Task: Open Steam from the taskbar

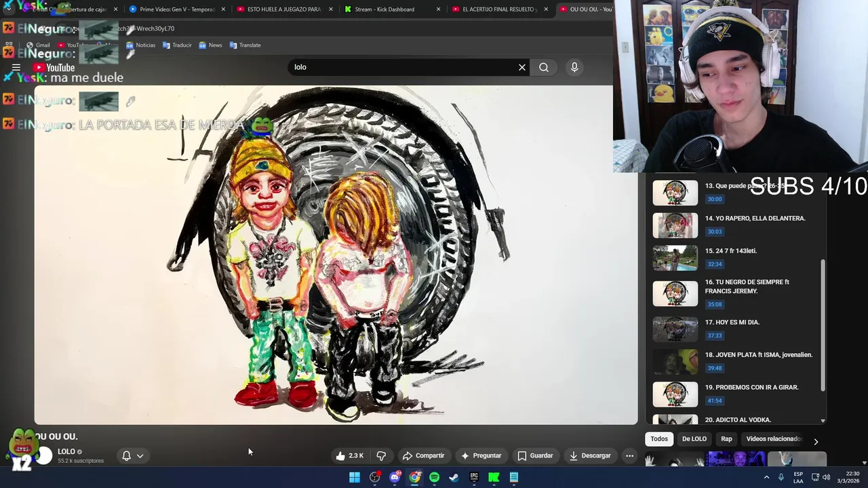Action: tap(454, 477)
